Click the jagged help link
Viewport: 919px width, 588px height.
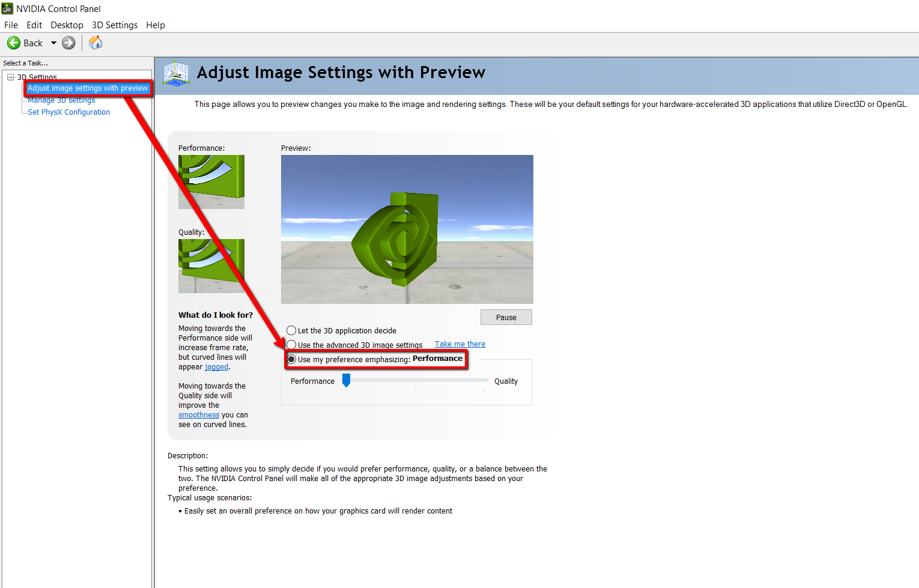click(x=216, y=367)
